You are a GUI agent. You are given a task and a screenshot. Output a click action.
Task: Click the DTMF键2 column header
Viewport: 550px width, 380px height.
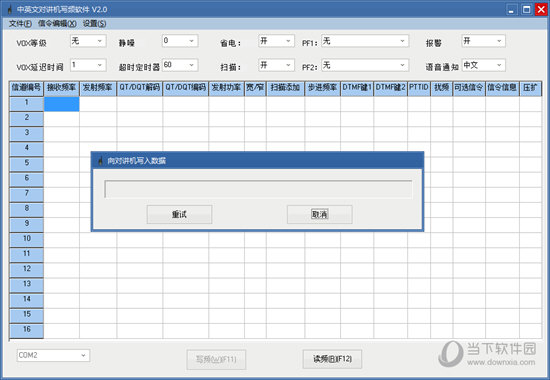pyautogui.click(x=390, y=88)
